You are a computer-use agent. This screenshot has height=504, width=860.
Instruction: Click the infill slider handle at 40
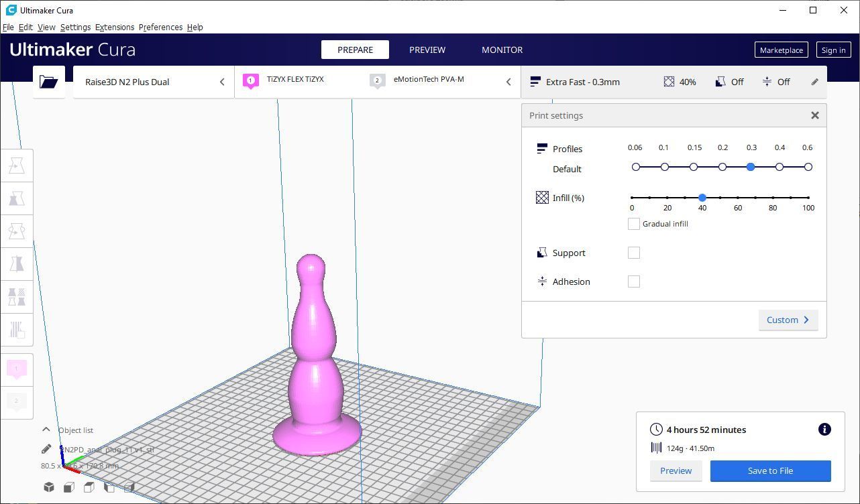pyautogui.click(x=702, y=198)
